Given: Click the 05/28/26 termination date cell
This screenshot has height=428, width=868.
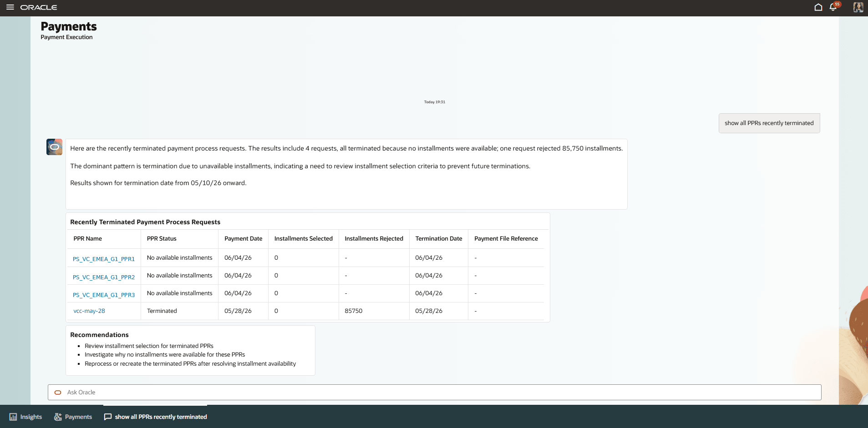Looking at the screenshot, I should (429, 311).
